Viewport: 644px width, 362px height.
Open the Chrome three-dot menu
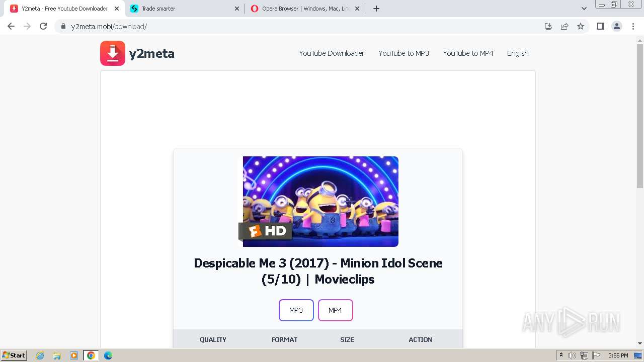[633, 26]
